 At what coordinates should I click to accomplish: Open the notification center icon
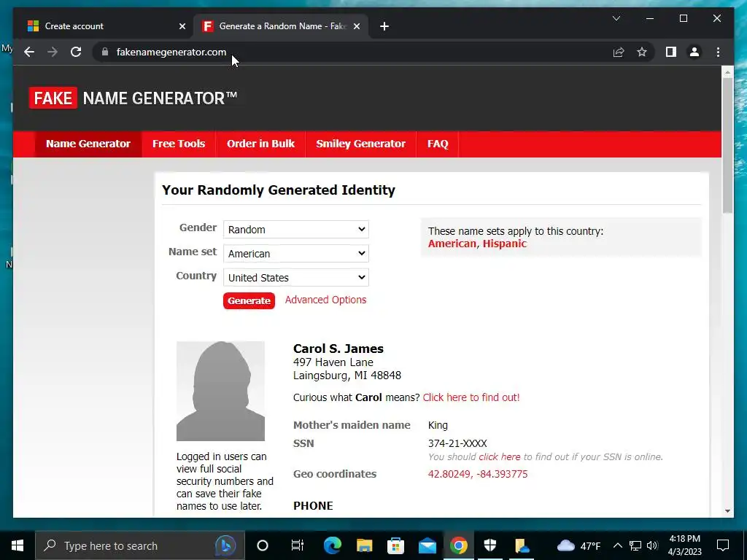tap(723, 545)
